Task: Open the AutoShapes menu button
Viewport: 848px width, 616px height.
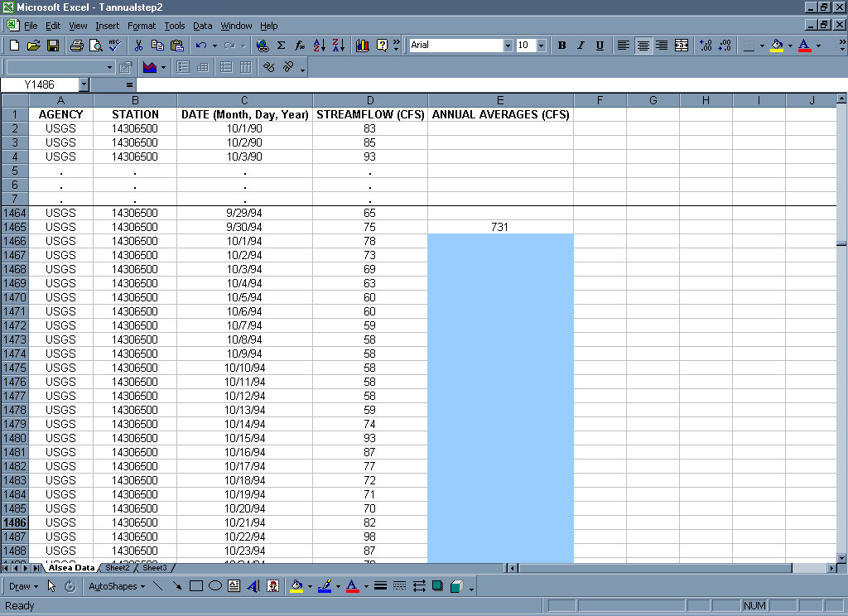Action: [114, 586]
